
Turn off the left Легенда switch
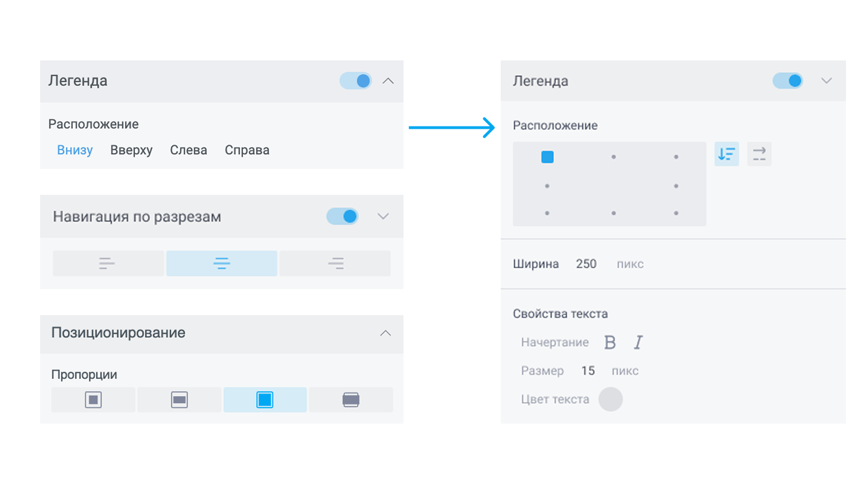pyautogui.click(x=356, y=81)
